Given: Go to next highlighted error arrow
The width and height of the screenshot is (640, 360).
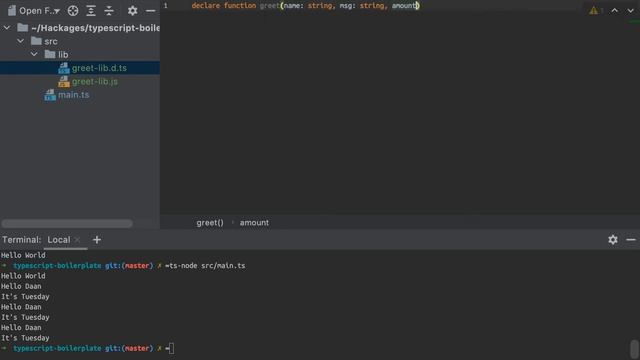Looking at the screenshot, I should [631, 11].
